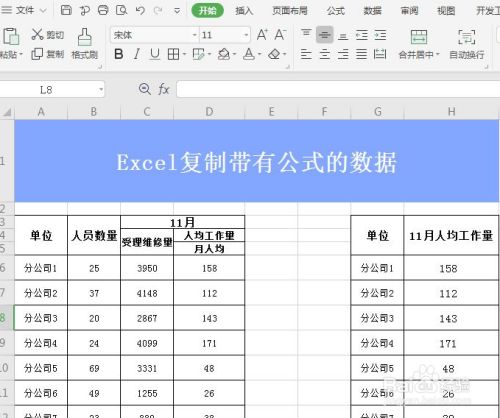Click Justify alignment icon
Image resolution: width=500 pixels, height=418 pixels.
point(361,54)
